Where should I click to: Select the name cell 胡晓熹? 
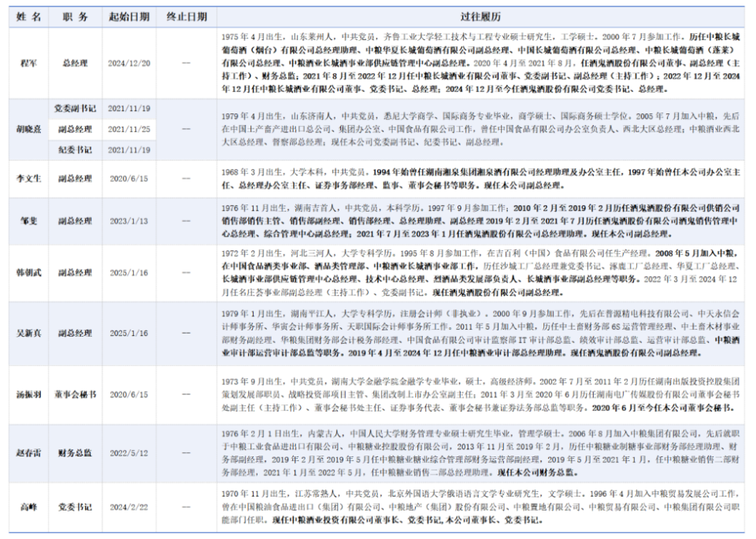(29, 129)
